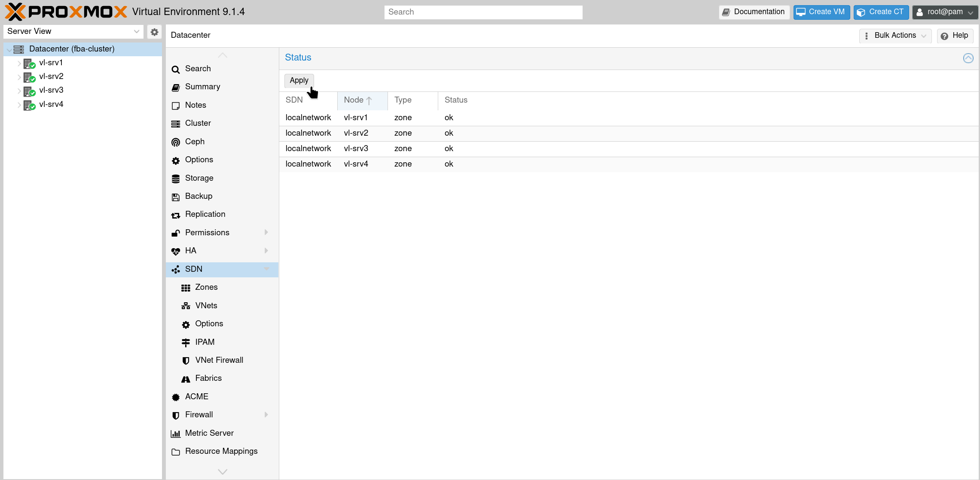
Task: Sort by the SDN column header
Action: pos(308,100)
